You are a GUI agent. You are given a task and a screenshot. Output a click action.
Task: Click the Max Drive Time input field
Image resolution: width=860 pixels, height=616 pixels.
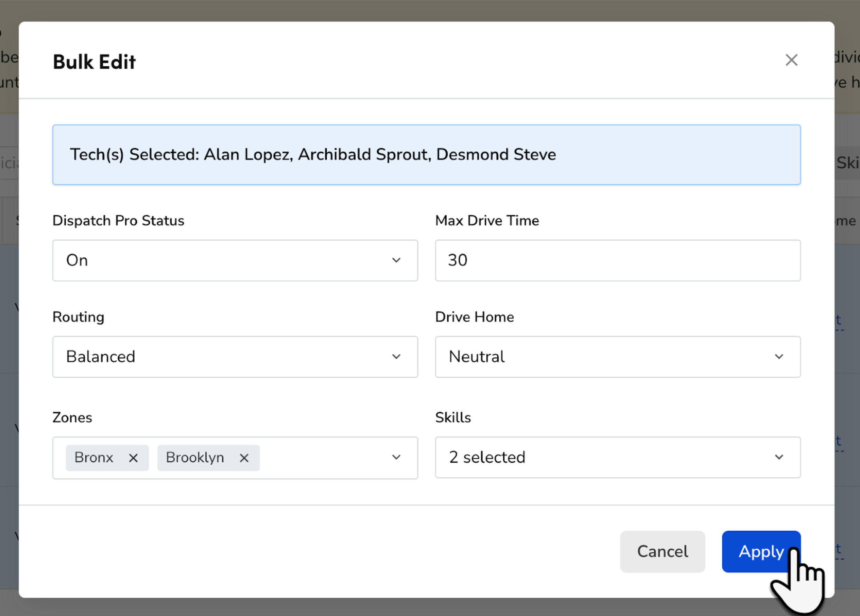tap(618, 260)
